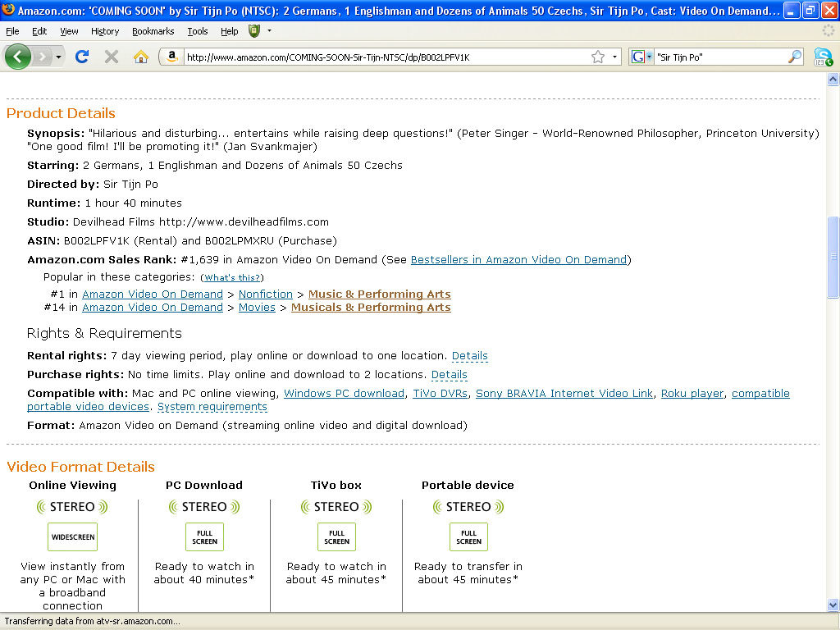Reload the current page
The width and height of the screenshot is (840, 630).
[x=82, y=57]
